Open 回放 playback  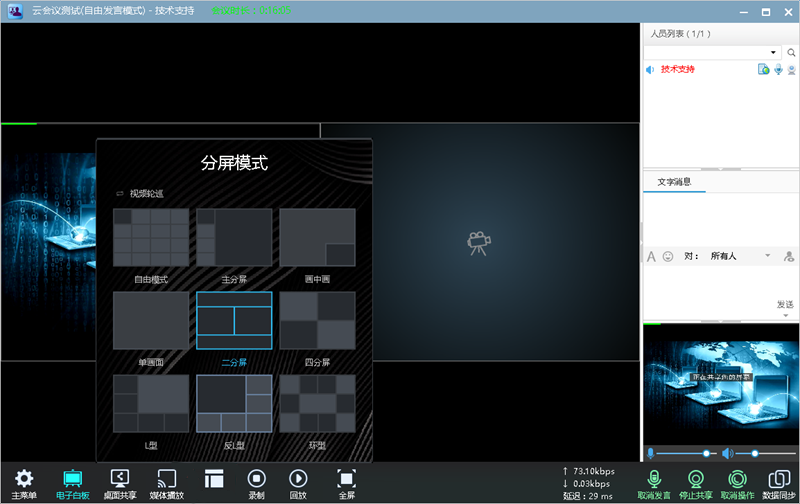click(298, 481)
